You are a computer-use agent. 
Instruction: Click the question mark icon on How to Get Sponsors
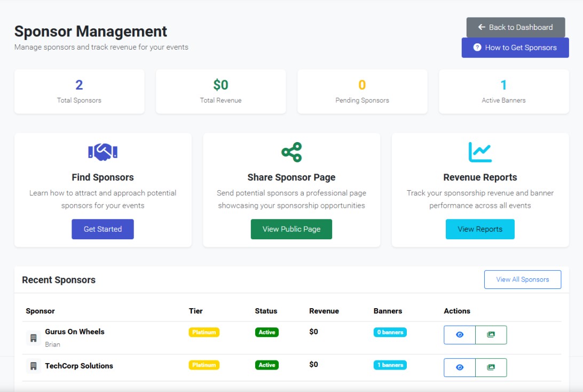(477, 48)
